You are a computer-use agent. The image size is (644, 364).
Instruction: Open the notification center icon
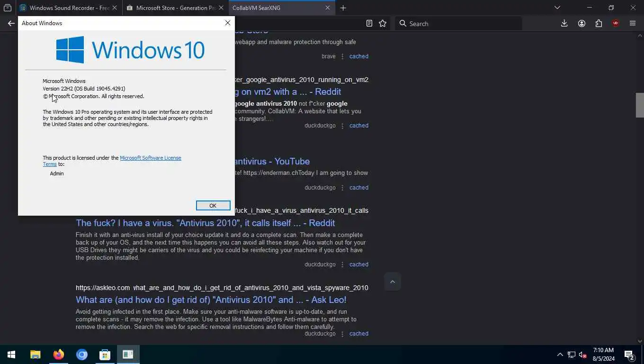[x=629, y=355]
